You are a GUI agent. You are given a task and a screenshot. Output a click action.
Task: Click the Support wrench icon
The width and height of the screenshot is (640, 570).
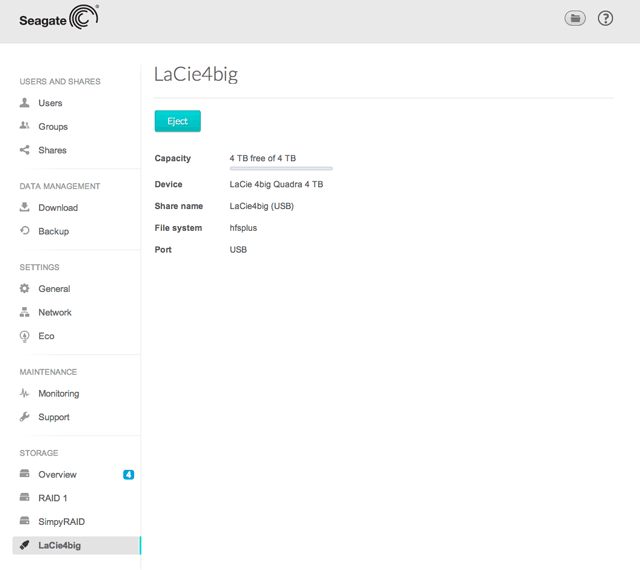click(x=25, y=417)
